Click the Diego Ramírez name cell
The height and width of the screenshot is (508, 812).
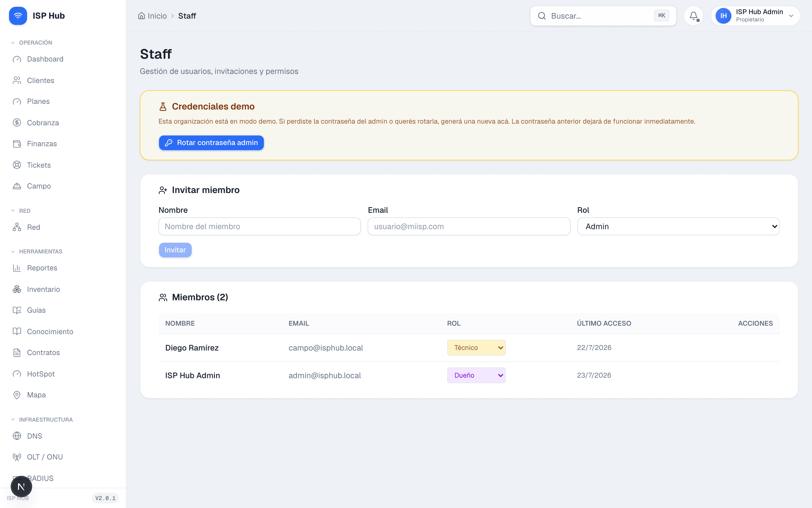192,348
